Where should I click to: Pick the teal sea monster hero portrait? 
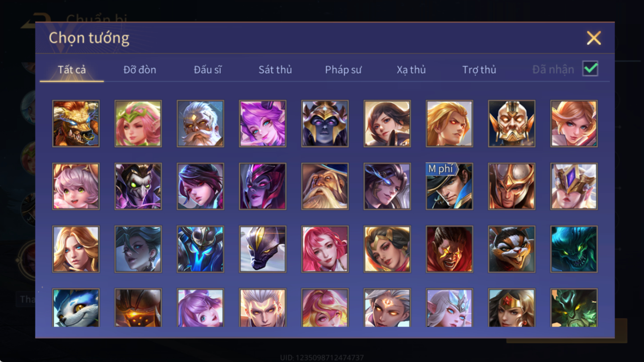[x=574, y=249]
